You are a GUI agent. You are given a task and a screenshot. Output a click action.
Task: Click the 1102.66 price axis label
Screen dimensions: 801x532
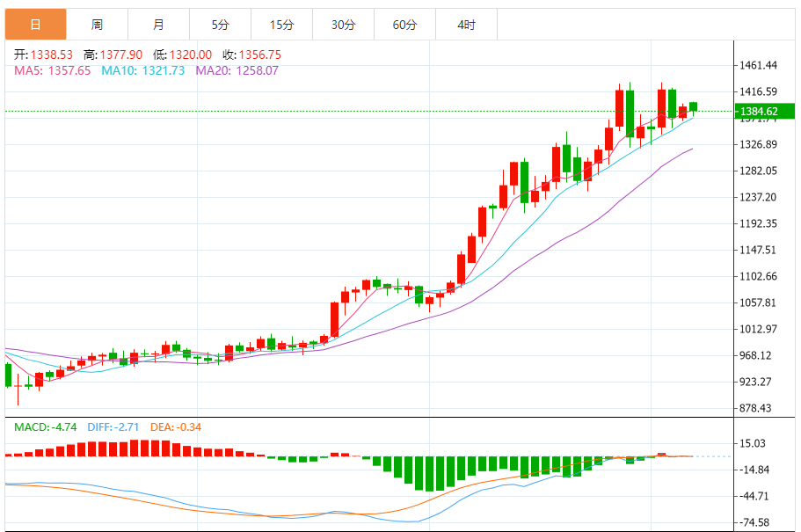pyautogui.click(x=758, y=276)
